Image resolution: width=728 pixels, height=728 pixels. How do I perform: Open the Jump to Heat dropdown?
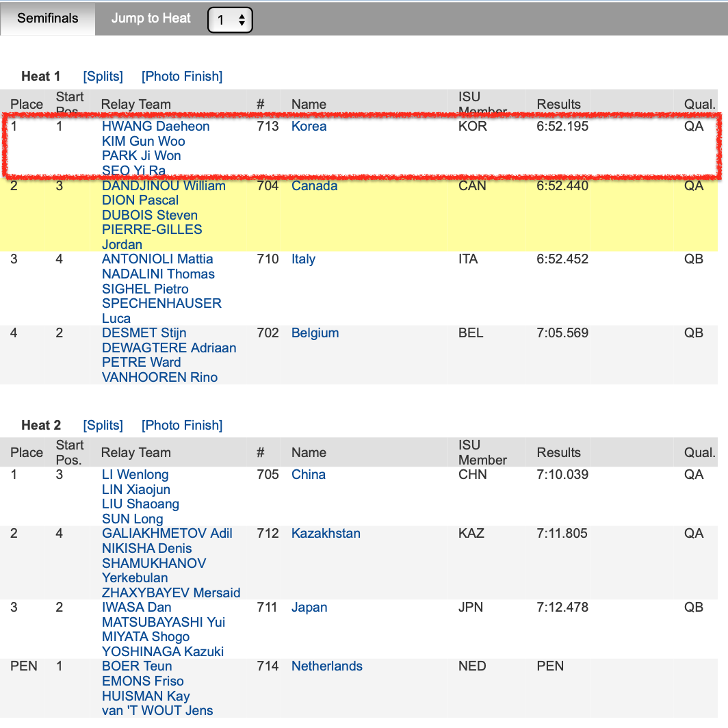(x=230, y=20)
